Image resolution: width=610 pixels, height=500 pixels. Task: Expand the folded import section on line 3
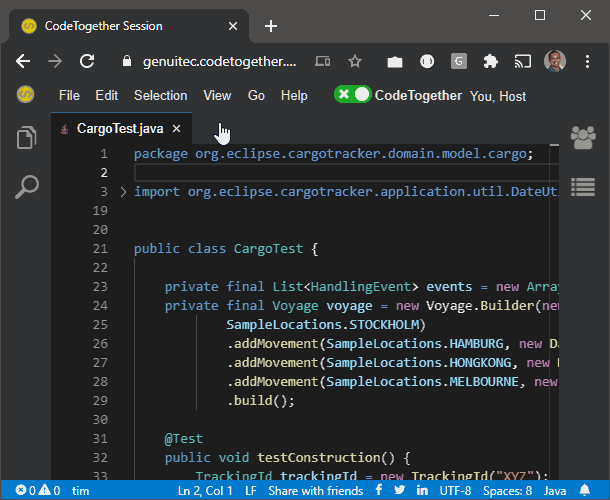(x=123, y=192)
